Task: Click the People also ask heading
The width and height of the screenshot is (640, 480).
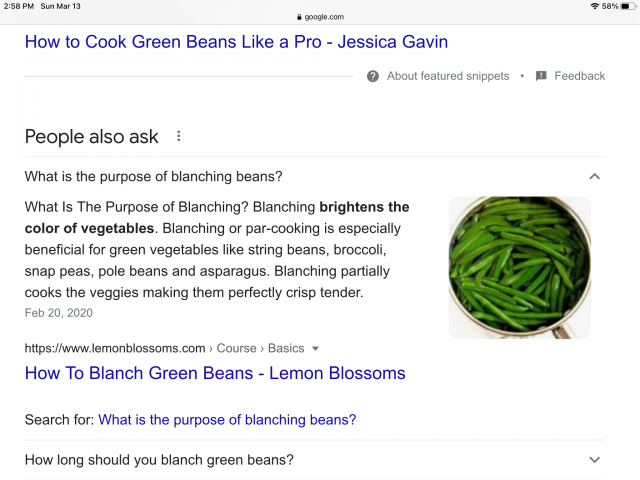Action: coord(91,137)
